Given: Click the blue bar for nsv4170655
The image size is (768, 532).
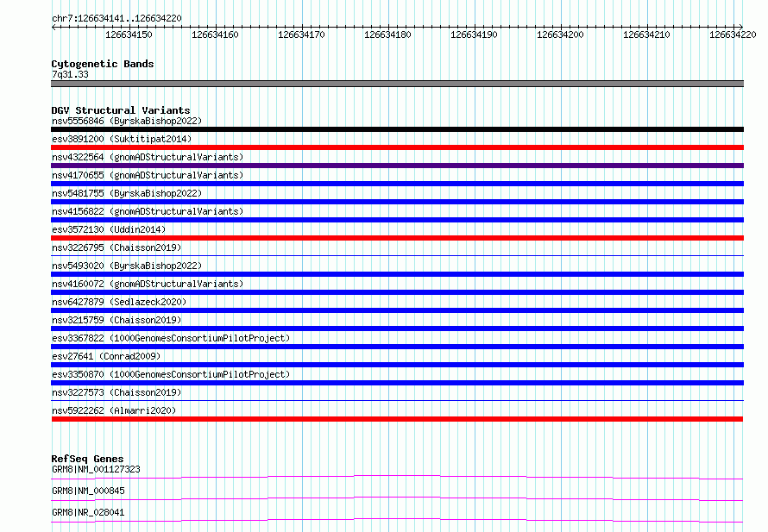Looking at the screenshot, I should [397, 184].
